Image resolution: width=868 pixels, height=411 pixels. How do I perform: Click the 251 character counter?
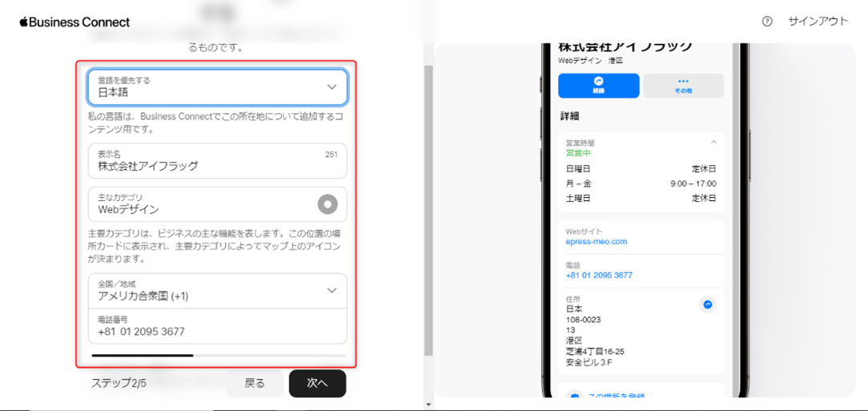(331, 155)
